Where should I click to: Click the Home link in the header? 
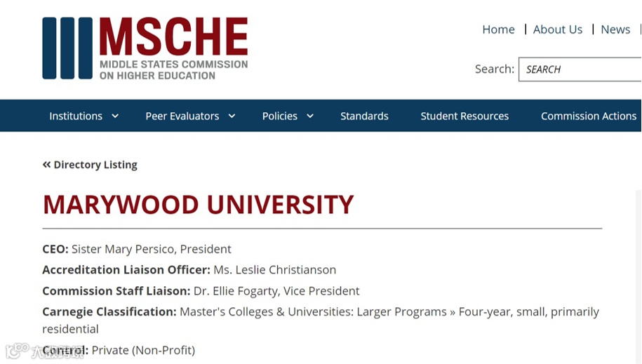coord(498,29)
